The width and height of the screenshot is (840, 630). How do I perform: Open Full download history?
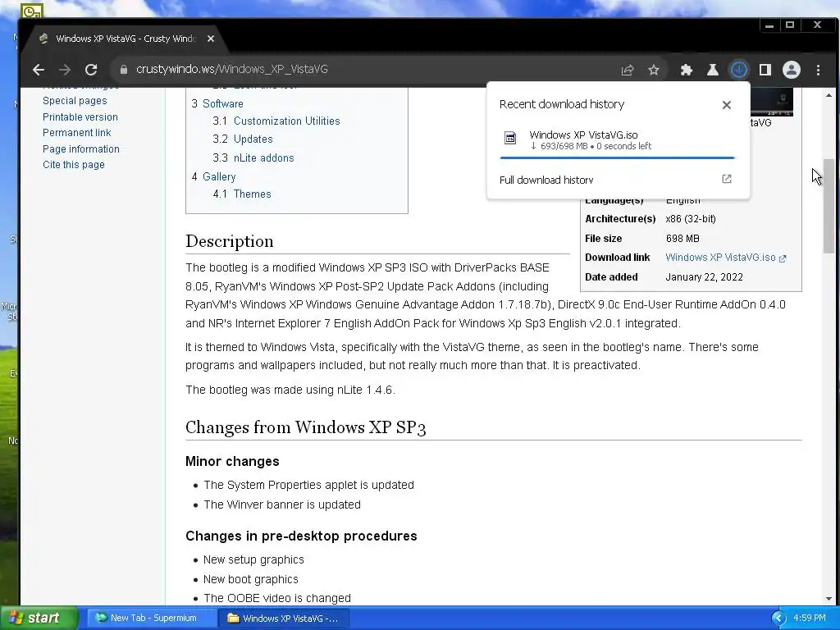[x=546, y=180]
